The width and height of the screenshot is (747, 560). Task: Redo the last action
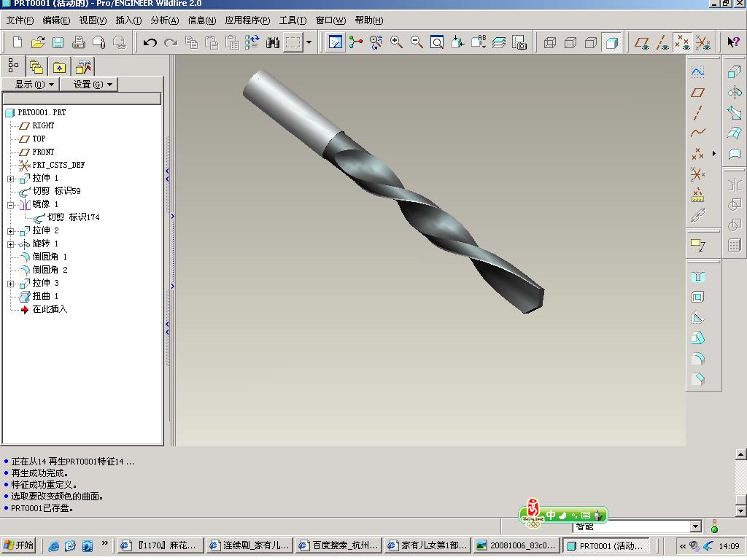(x=170, y=43)
